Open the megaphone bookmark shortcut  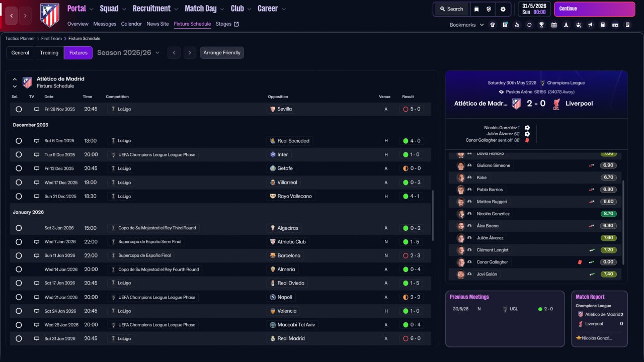(x=590, y=25)
